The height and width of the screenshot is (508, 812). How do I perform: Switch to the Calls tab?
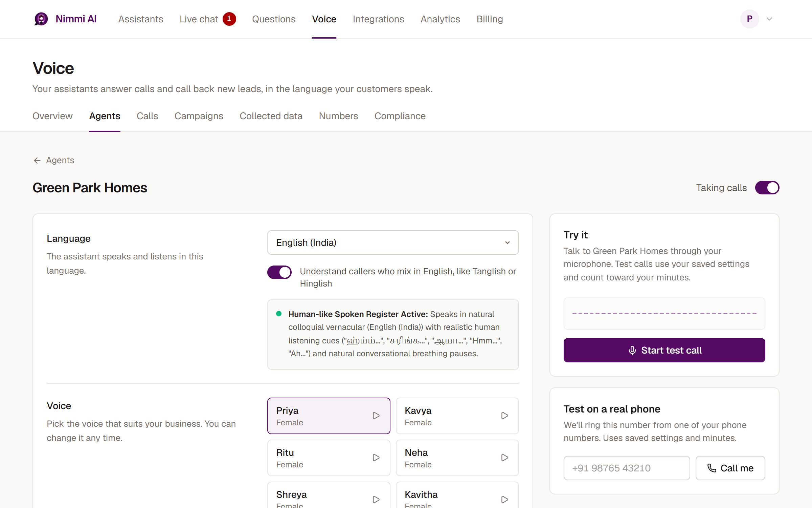147,116
